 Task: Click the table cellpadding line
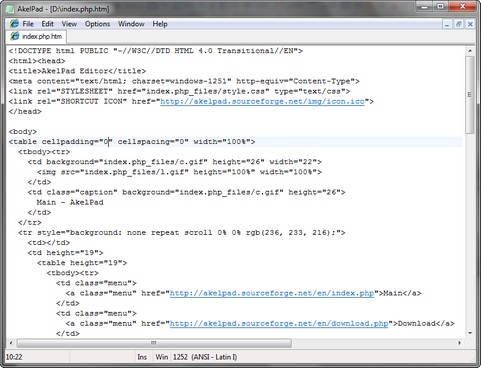pos(132,142)
